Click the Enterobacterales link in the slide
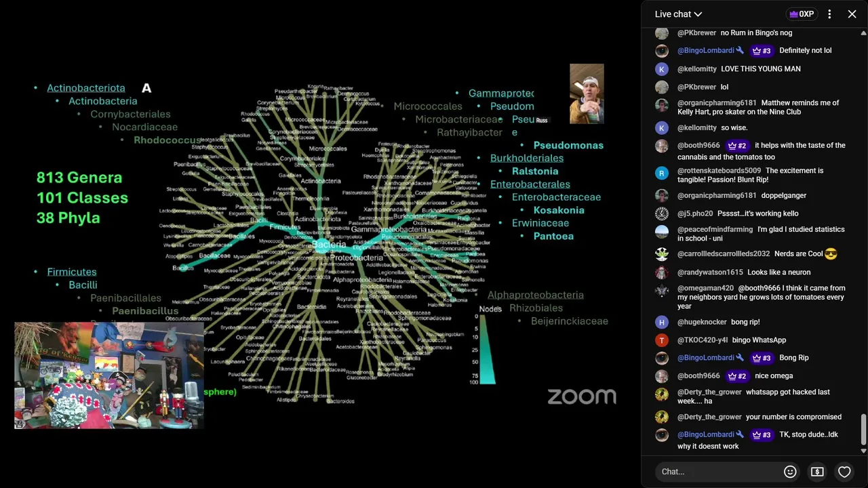 click(530, 184)
